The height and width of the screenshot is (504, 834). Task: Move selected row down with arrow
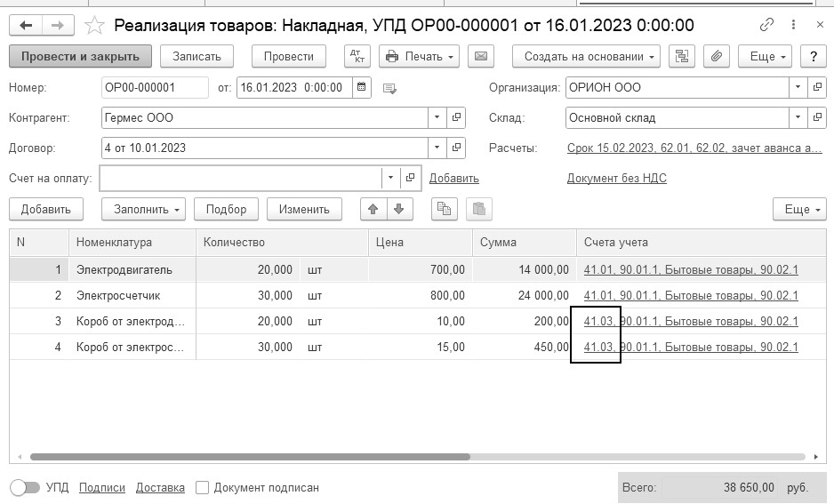tap(399, 209)
